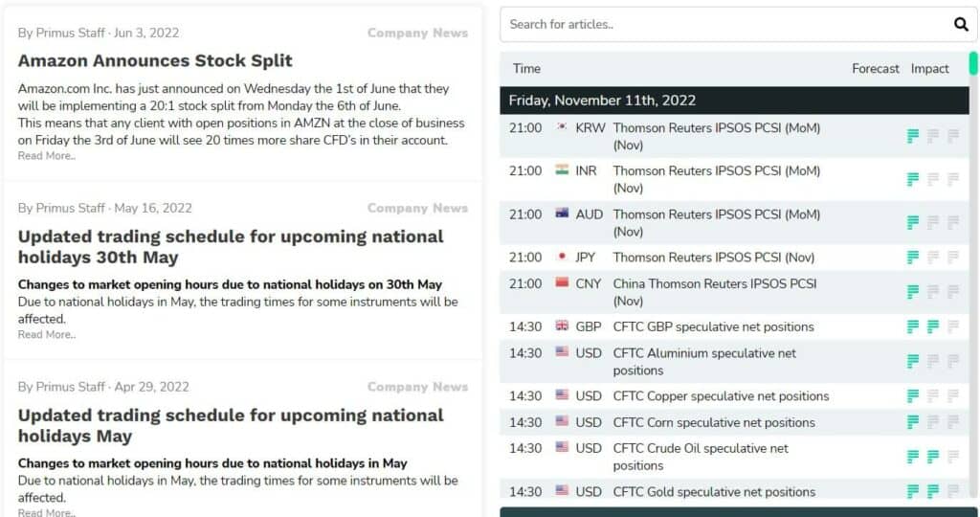
Task: Click the Forecast column header
Action: click(875, 69)
